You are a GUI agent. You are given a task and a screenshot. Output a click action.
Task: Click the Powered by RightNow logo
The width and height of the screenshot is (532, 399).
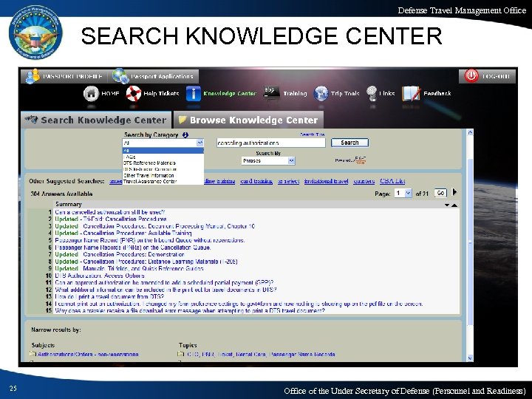350,160
